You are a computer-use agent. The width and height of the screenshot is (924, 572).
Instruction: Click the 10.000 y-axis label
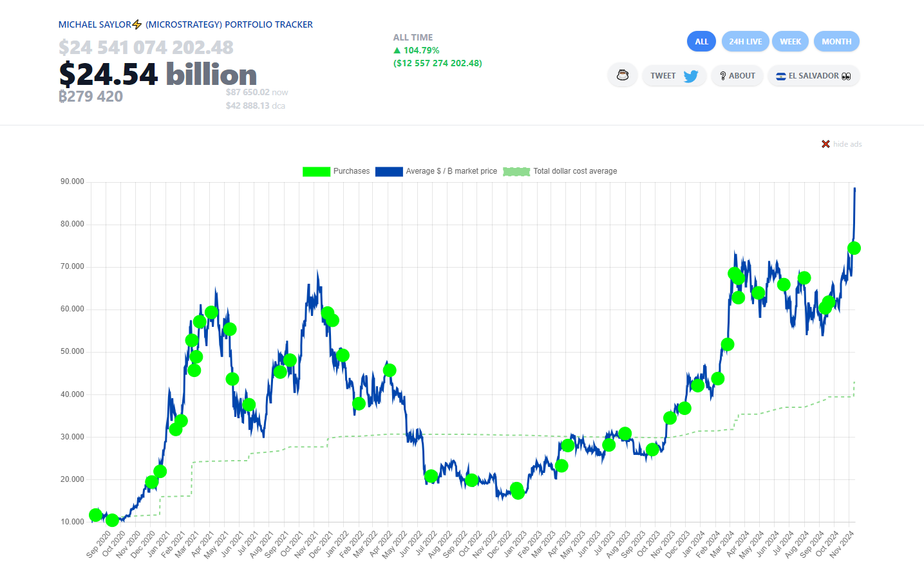click(x=72, y=522)
